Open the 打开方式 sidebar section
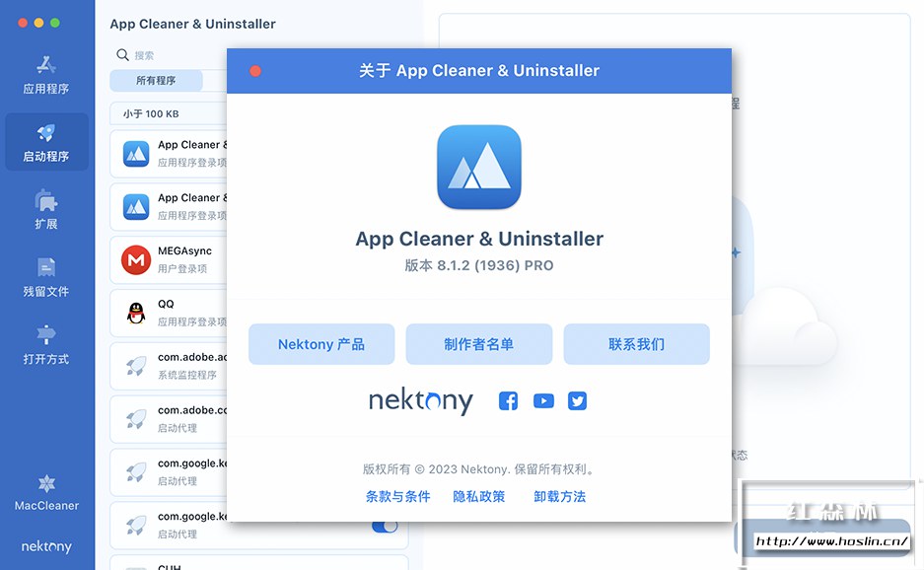Screen dimensions: 924x570 coord(46,345)
